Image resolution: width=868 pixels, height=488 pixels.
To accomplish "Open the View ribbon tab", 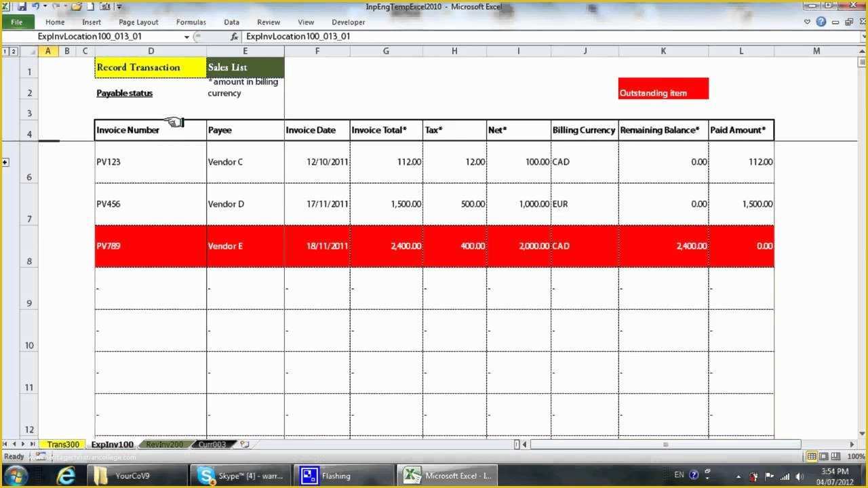I will tap(306, 22).
